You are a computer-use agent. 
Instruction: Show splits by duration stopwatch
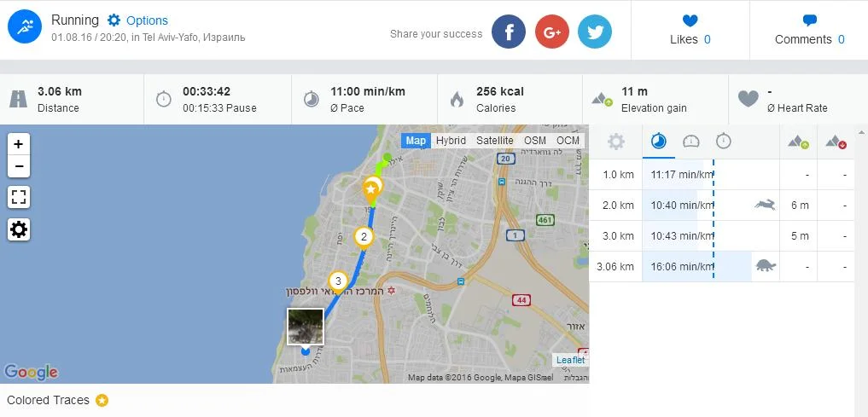pos(724,142)
